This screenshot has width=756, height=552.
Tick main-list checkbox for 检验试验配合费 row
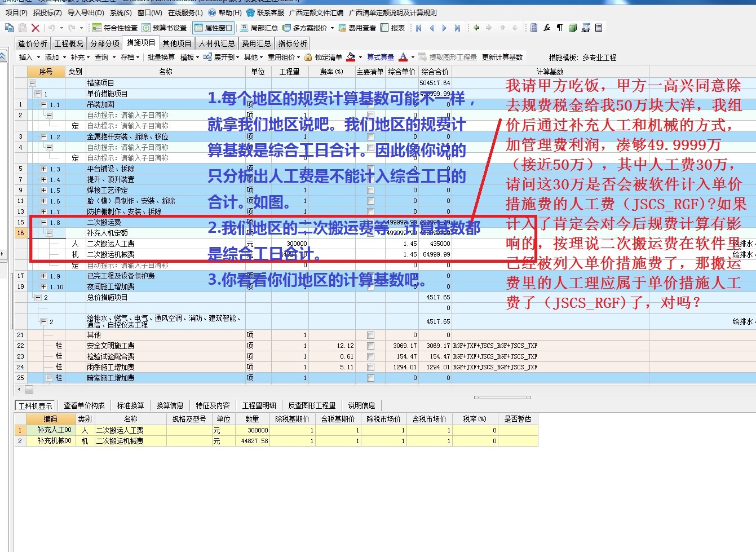coord(370,356)
